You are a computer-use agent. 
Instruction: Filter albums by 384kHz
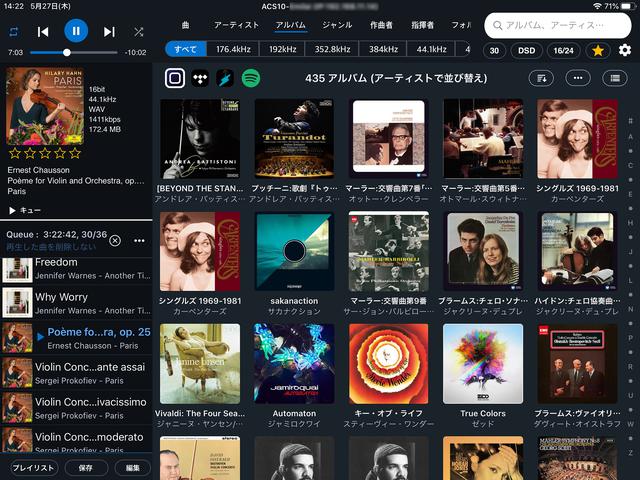click(383, 49)
